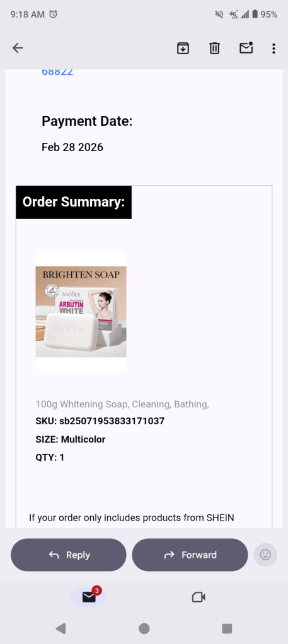This screenshot has width=288, height=644.
Task: Add an emoji reaction
Action: (x=265, y=555)
